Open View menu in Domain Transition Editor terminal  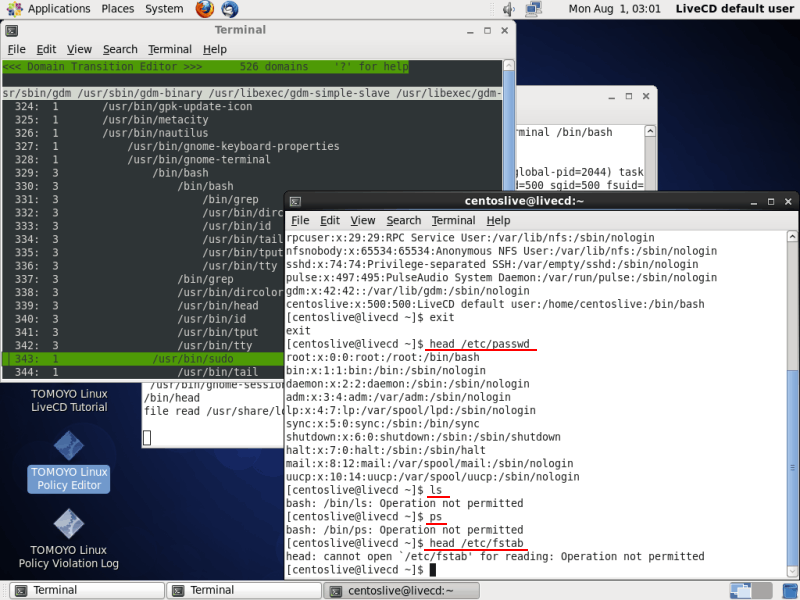(79, 49)
